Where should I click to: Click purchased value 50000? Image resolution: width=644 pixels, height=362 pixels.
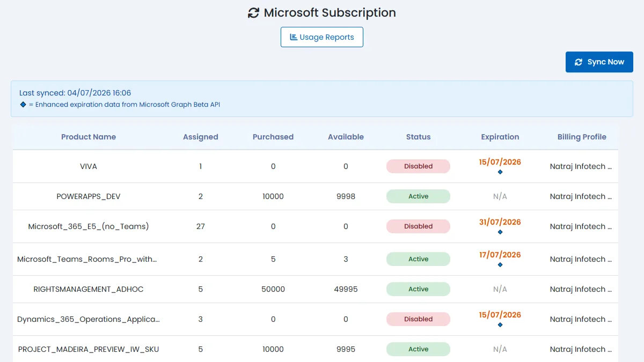tap(273, 289)
